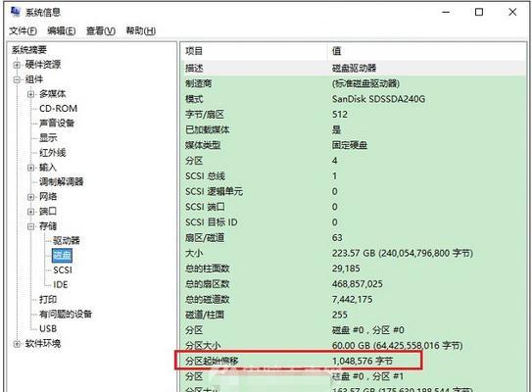Select the 驱动器 item under 存储
This screenshot has width=532, height=392.
coord(67,241)
